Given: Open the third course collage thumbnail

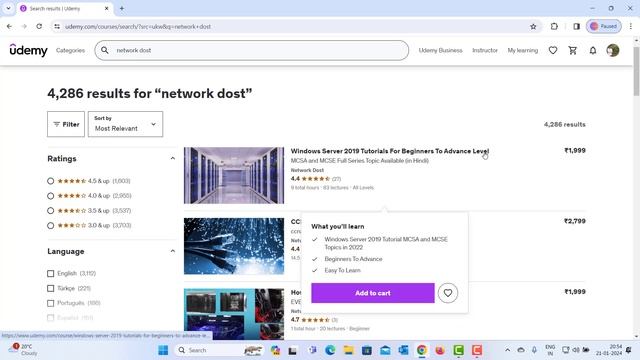Looking at the screenshot, I should point(234,314).
